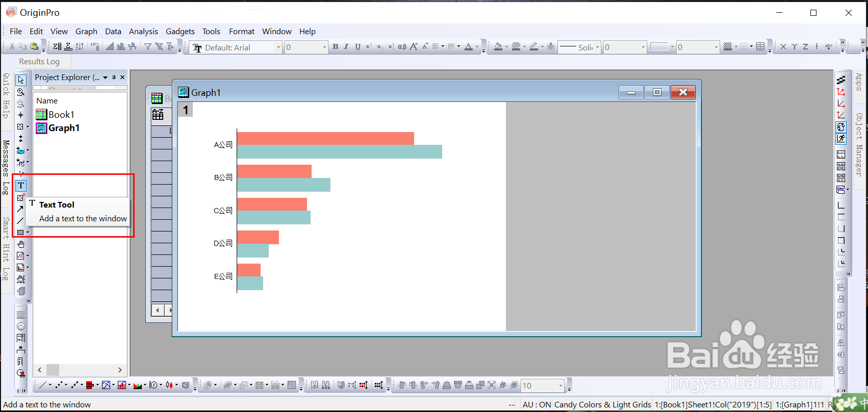Open the font name dropdown Default: Arial

pyautogui.click(x=278, y=47)
